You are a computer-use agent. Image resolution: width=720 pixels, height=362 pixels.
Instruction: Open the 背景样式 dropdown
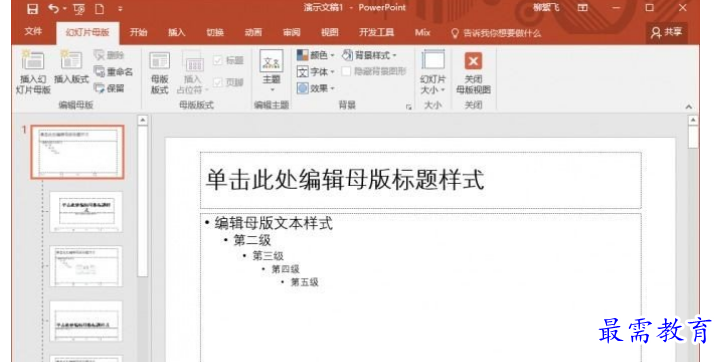369,55
